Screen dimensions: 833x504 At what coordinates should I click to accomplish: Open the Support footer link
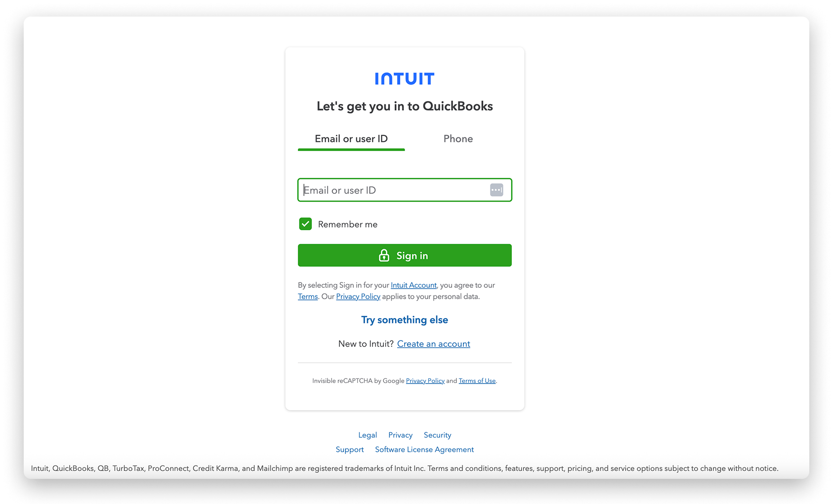point(350,449)
